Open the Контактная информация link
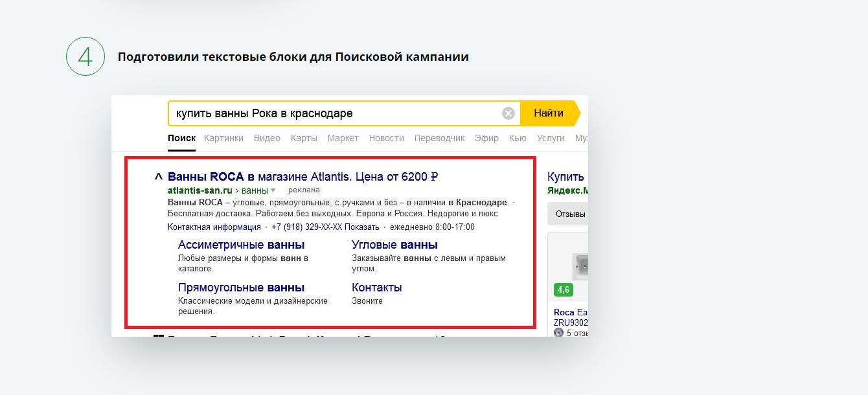This screenshot has width=868, height=395. 214,227
